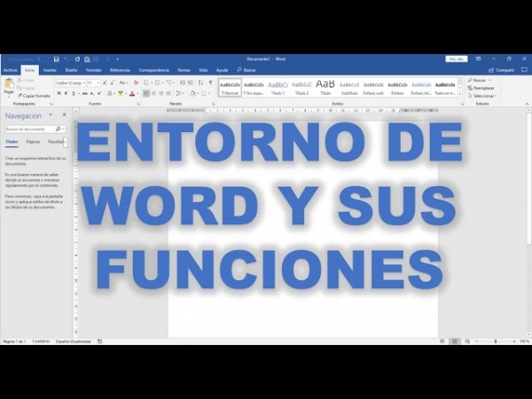Click the Reemplazar icon in Edición group
This screenshot has height=399, width=532.
click(470, 88)
